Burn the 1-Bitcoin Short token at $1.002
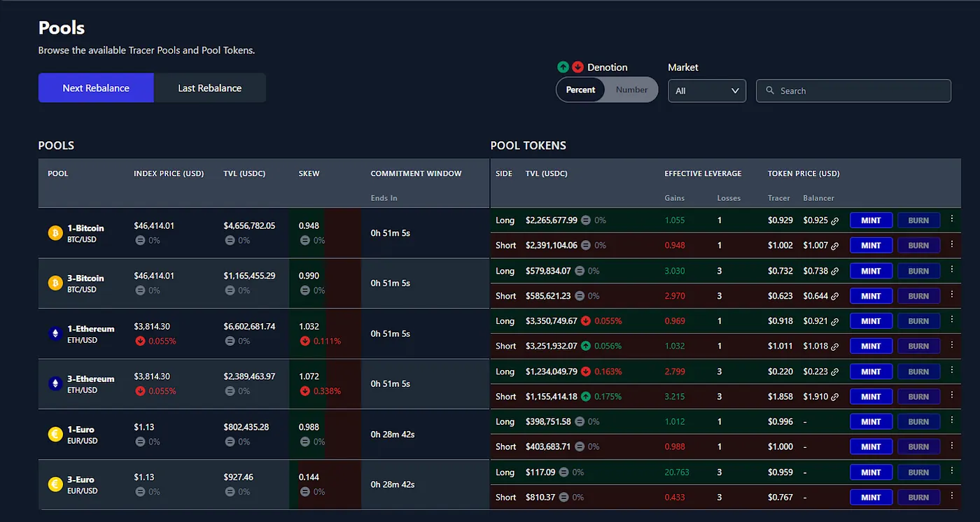The image size is (980, 522). [x=918, y=246]
